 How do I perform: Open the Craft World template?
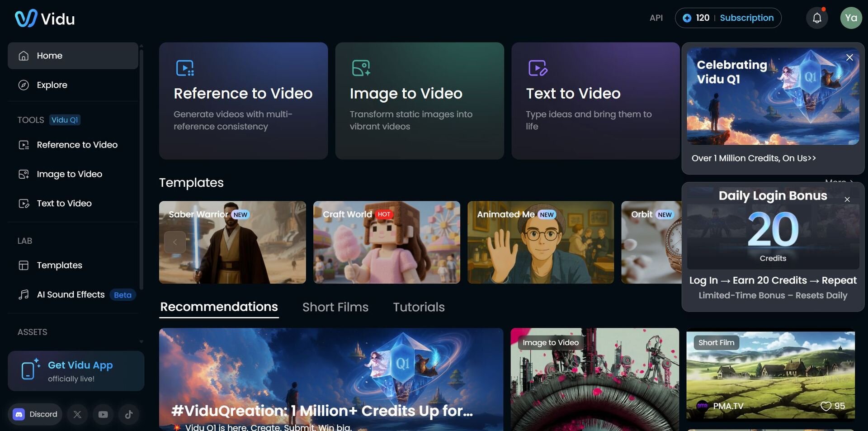point(387,242)
